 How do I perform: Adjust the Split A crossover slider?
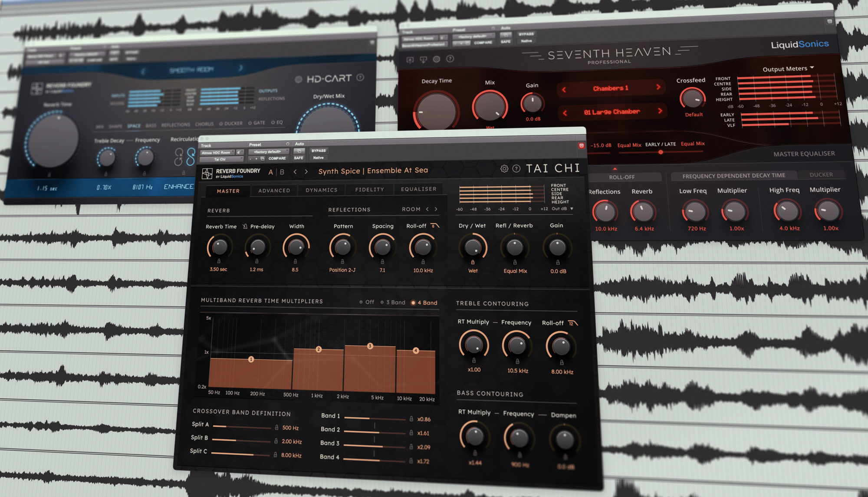[242, 427]
